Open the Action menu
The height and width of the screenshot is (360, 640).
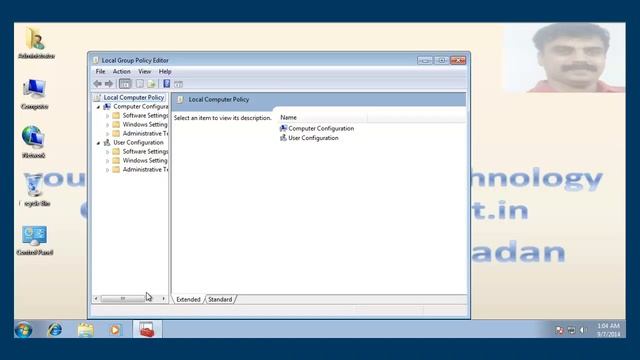coord(122,71)
